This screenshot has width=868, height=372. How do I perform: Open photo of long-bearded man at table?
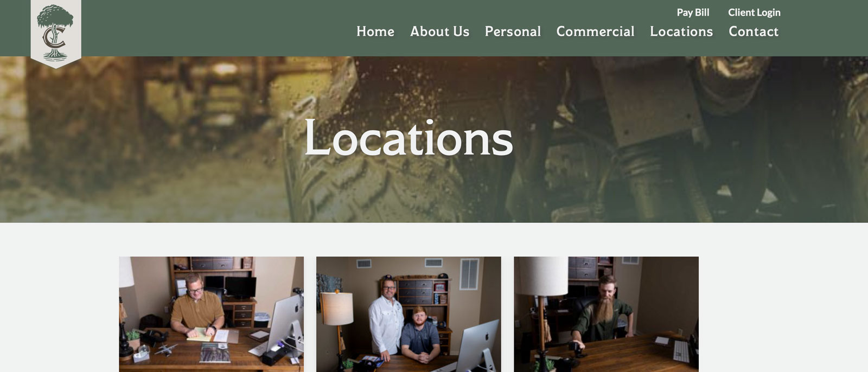tap(606, 314)
